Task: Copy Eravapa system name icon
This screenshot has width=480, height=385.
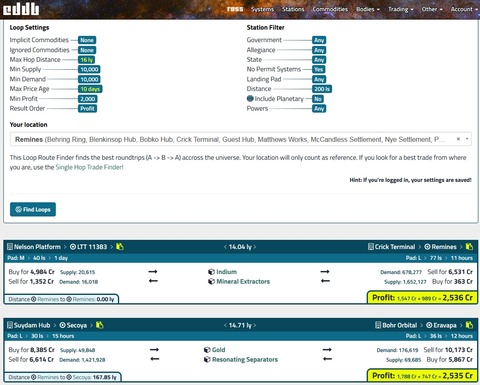Action: tap(469, 325)
